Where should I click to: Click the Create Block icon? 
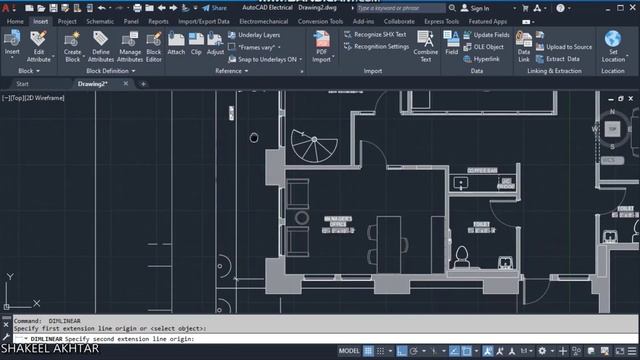[72, 39]
